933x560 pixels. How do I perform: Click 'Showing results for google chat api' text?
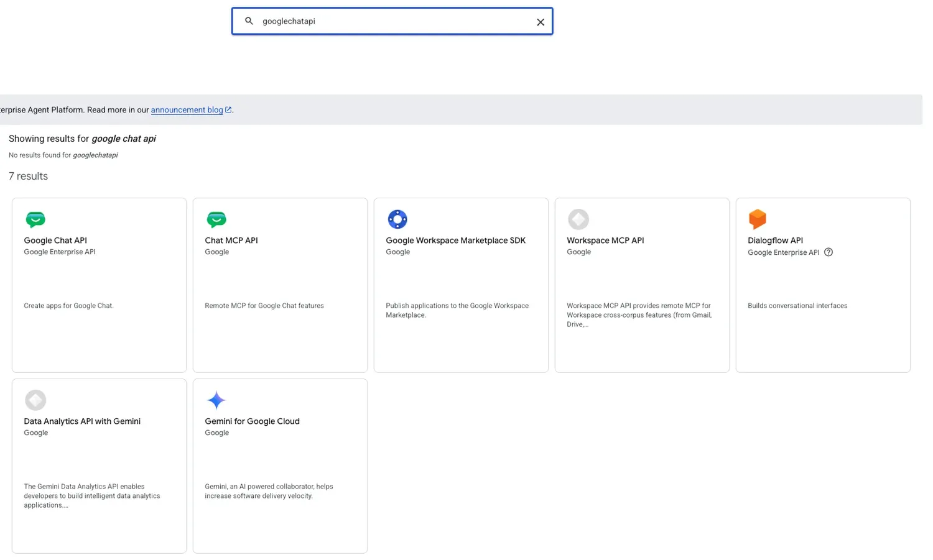tap(82, 139)
